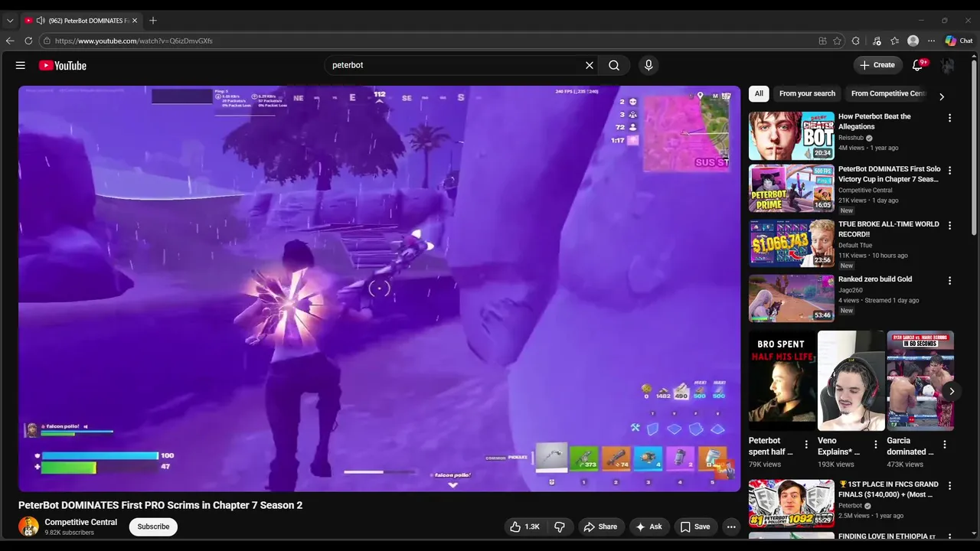Play PeterBot DOMINATES First Solo Victory Cup
The height and width of the screenshot is (551, 980).
pos(792,188)
